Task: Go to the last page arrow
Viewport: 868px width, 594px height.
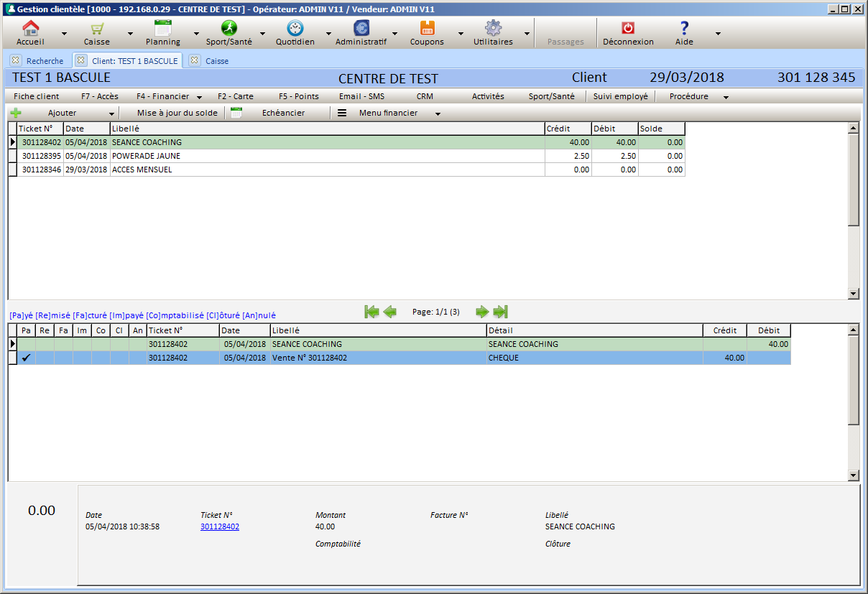Action: [501, 312]
